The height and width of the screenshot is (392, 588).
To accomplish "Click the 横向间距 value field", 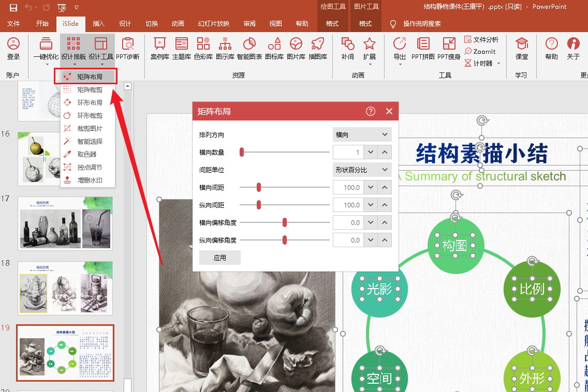I will pos(348,187).
